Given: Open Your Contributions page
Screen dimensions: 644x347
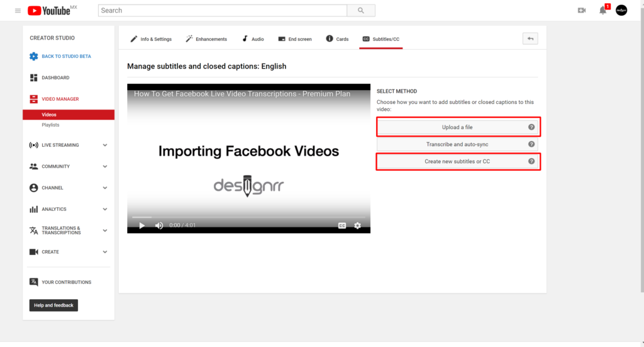Looking at the screenshot, I should click(66, 282).
